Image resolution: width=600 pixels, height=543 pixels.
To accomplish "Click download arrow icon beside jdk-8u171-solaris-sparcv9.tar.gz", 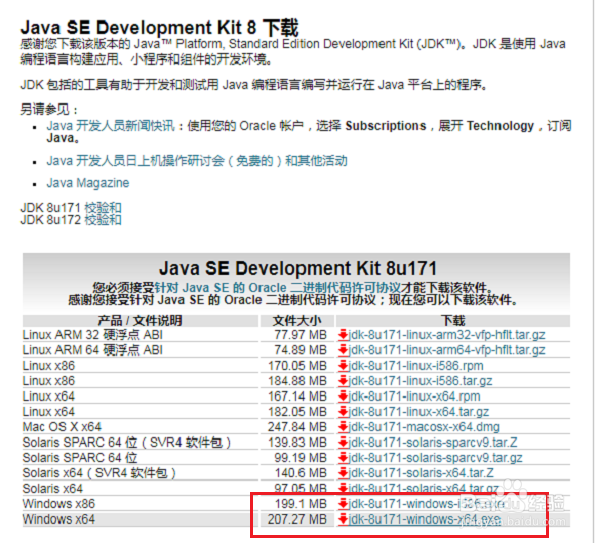I will pyautogui.click(x=343, y=458).
